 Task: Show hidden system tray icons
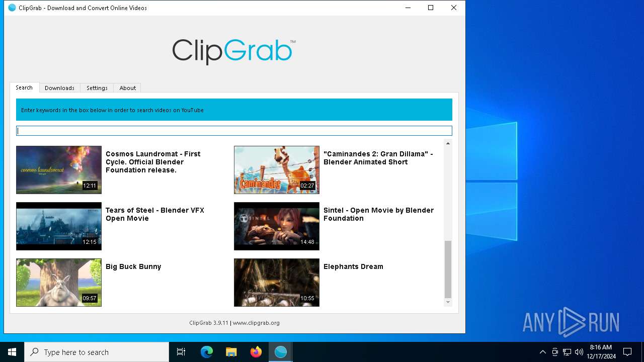tap(542, 352)
